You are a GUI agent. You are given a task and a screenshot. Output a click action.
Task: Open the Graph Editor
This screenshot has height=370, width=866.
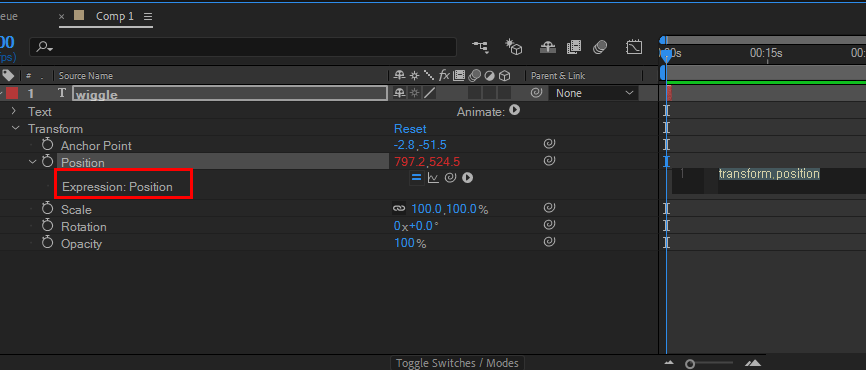pos(634,47)
